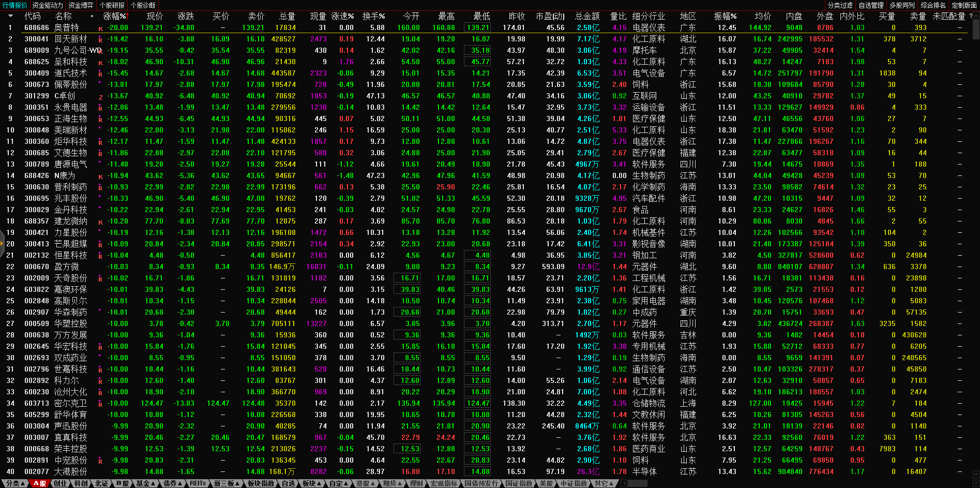Select the 创业 board tab
Viewport: 980px width, 488px height.
[x=61, y=483]
